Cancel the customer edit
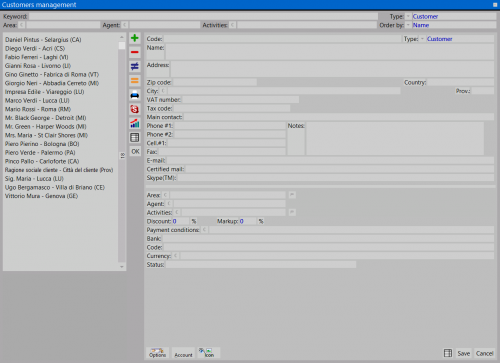500x363 pixels. click(484, 353)
